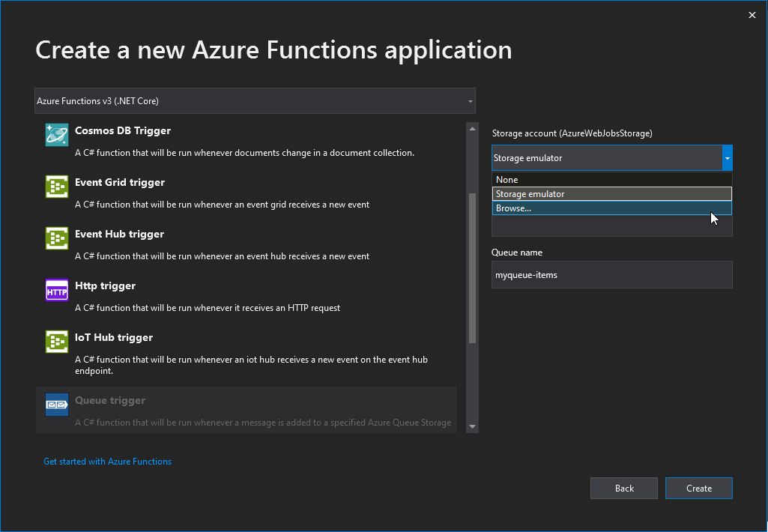Image resolution: width=768 pixels, height=532 pixels.
Task: Click the Storage account dropdown arrow
Action: pyautogui.click(x=728, y=158)
